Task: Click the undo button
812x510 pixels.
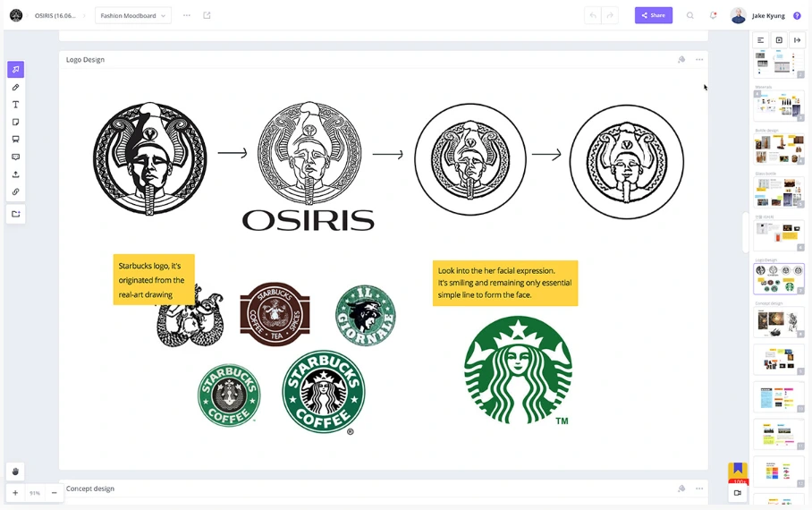Action: (593, 15)
